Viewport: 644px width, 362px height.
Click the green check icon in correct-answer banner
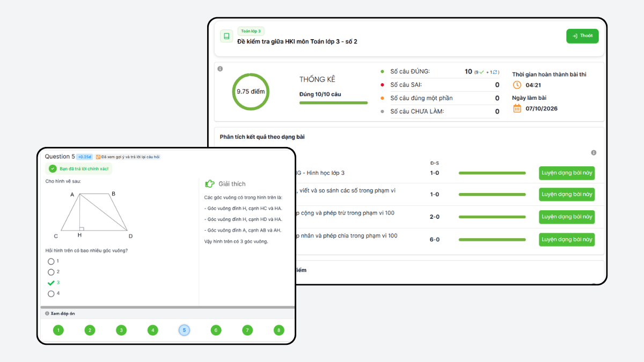53,168
